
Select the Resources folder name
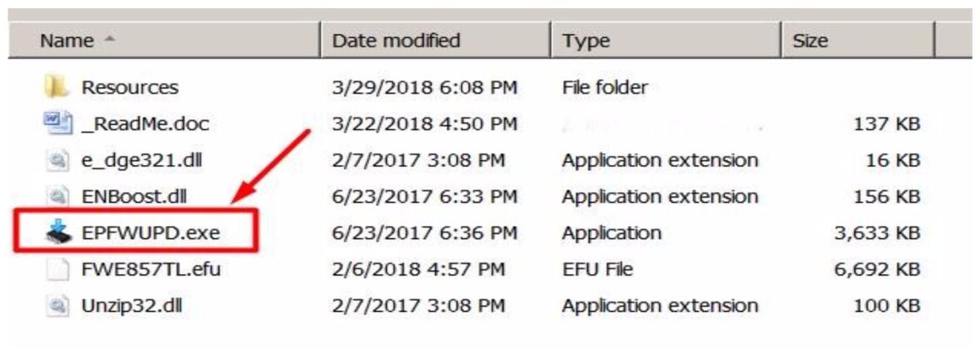click(130, 87)
